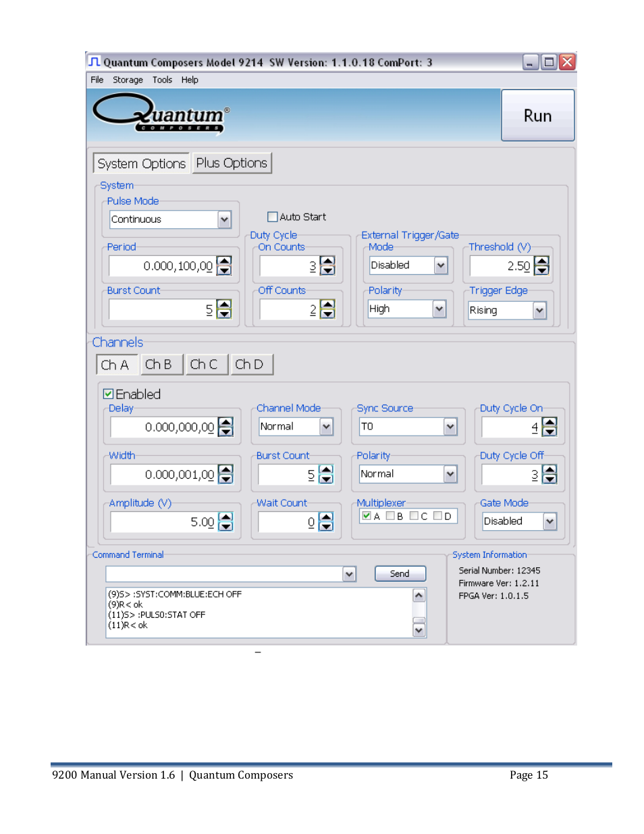Screen dimensions: 644x834
Task: Click the Send button
Action: (x=400, y=573)
